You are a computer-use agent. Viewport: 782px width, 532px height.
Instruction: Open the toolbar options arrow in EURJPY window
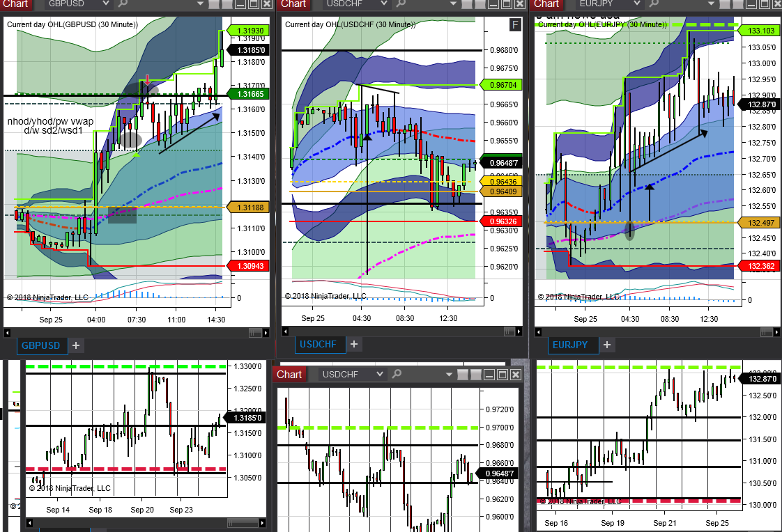pyautogui.click(x=711, y=4)
